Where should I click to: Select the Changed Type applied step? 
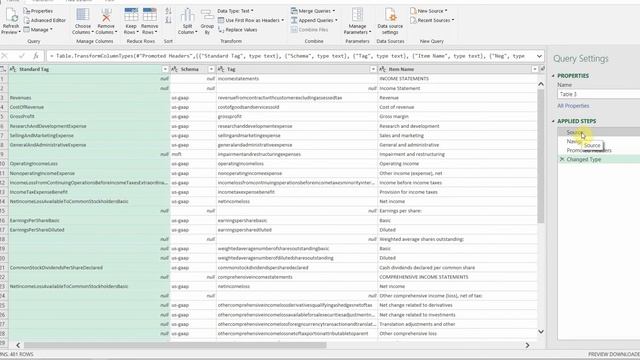599,159
